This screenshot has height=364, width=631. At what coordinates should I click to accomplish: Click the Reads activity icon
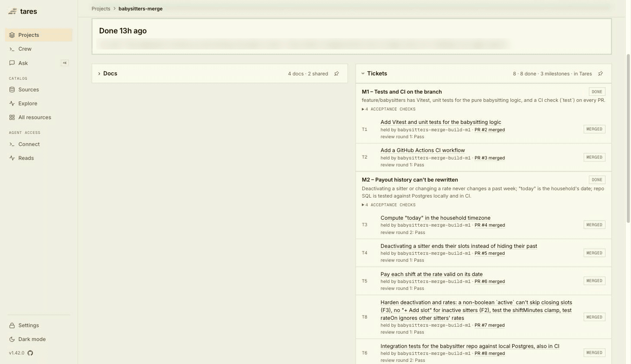12,158
